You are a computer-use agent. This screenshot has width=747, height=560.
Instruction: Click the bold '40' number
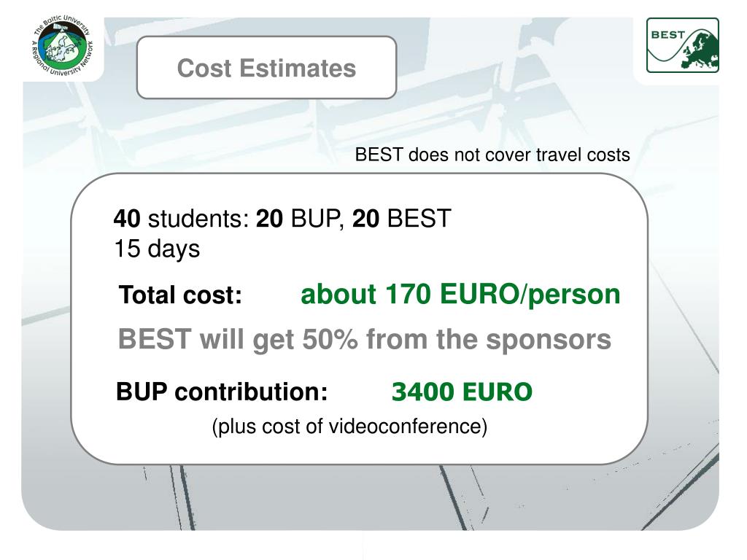127,219
